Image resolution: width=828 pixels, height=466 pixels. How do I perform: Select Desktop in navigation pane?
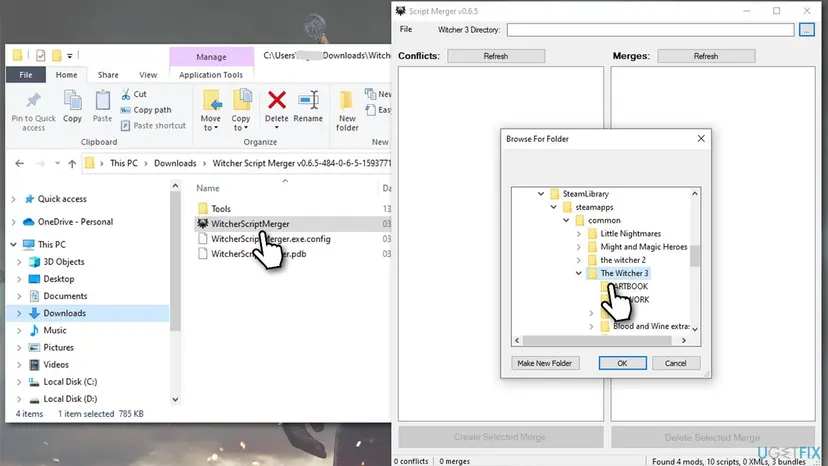point(59,279)
